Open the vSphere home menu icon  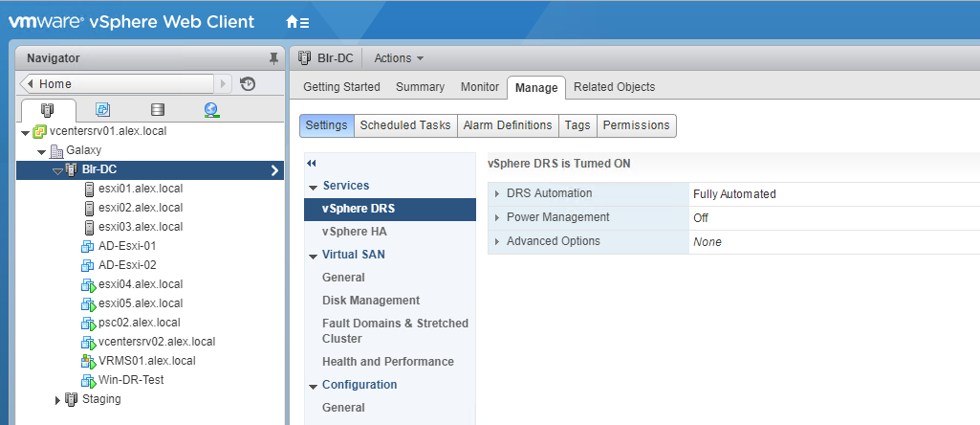(296, 21)
